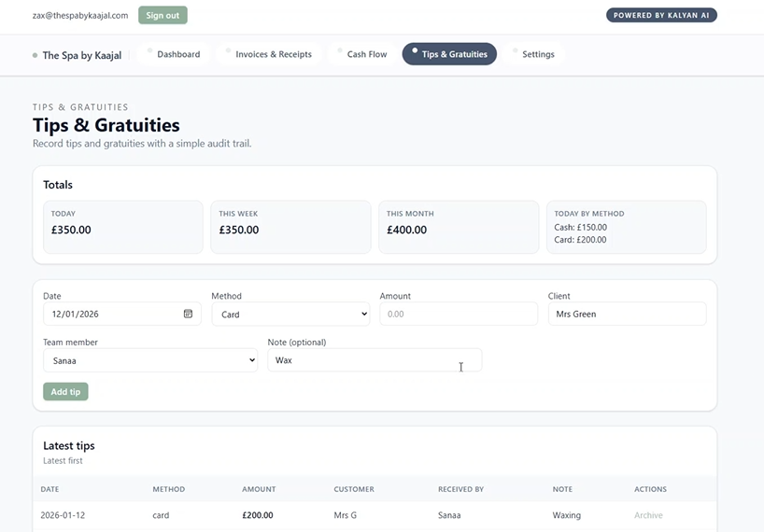Expand the Method dropdown

pos(290,315)
